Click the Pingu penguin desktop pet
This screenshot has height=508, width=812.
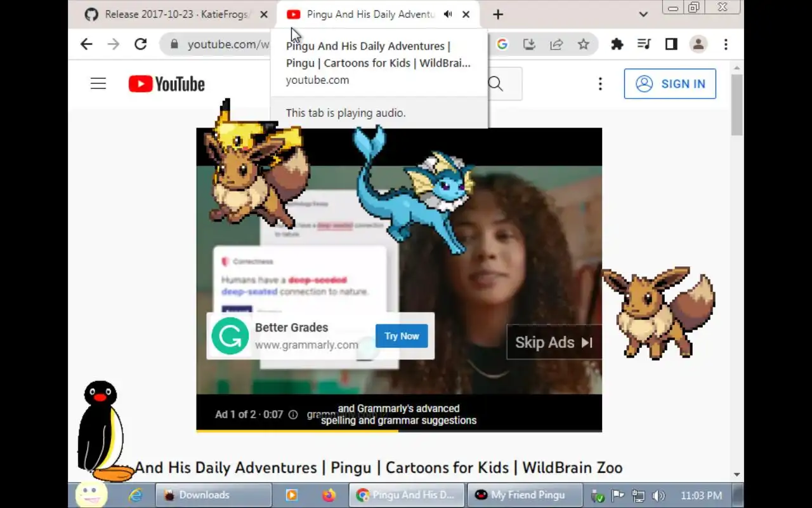pos(103,431)
